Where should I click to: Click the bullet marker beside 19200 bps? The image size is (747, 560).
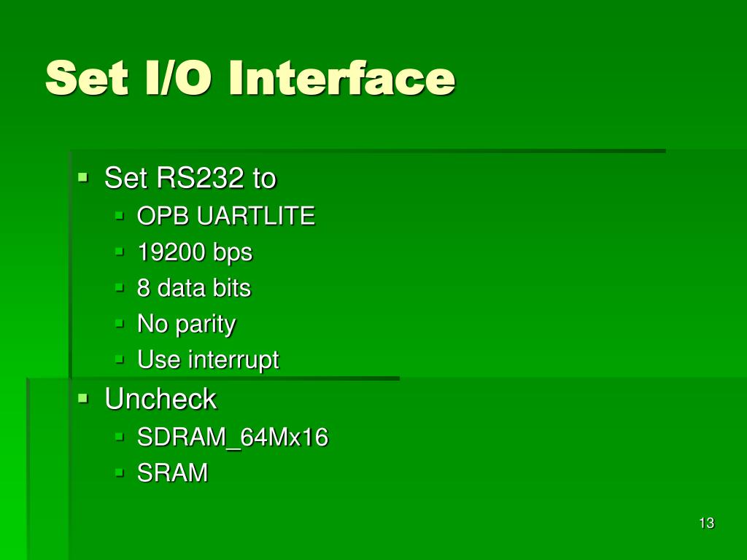(119, 252)
